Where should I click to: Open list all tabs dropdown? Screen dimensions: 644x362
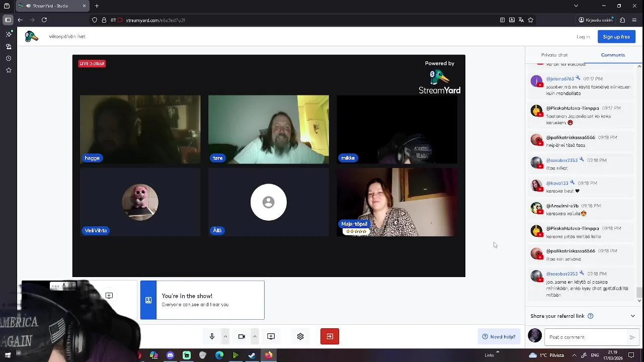576,6
